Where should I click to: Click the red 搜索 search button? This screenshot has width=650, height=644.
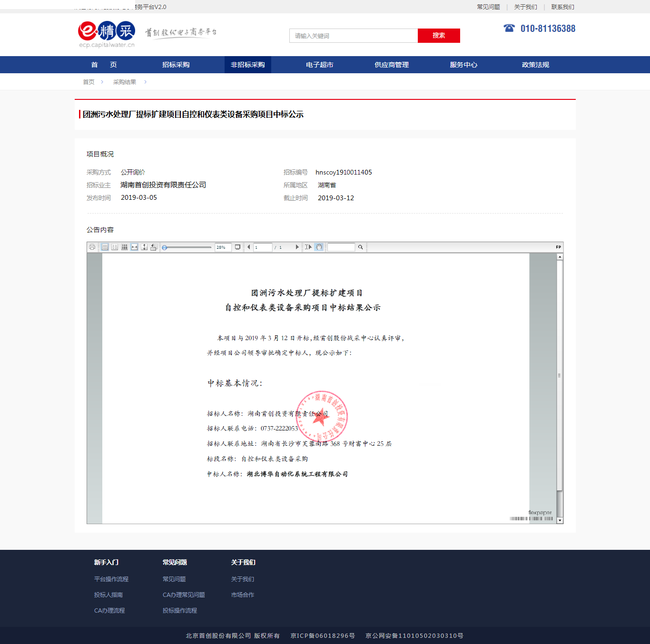point(439,36)
